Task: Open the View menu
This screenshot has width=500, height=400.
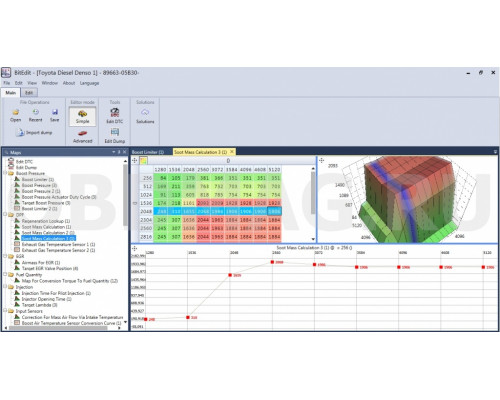Action: coord(32,83)
